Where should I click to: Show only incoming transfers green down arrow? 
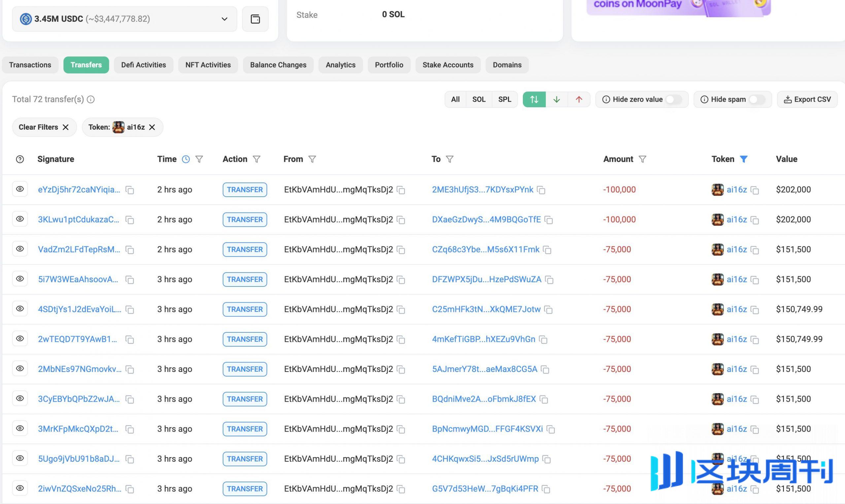pos(556,99)
